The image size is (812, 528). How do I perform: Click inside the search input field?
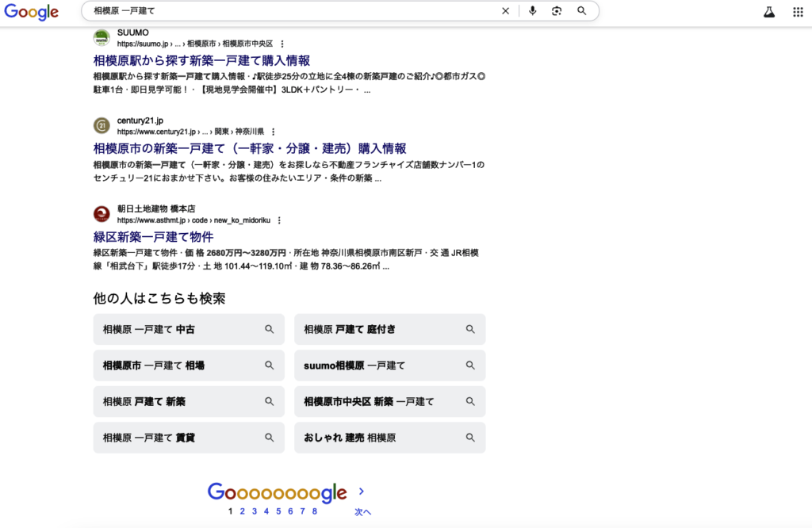click(293, 11)
